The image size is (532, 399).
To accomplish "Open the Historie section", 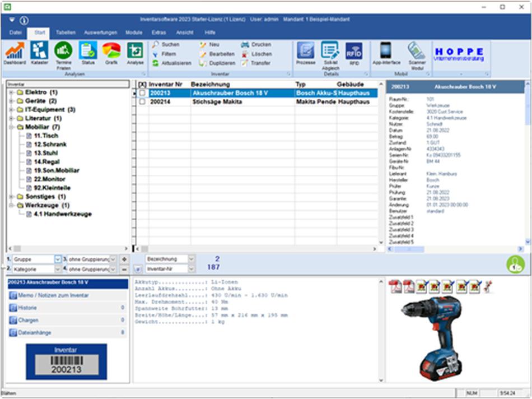I will tap(68, 308).
